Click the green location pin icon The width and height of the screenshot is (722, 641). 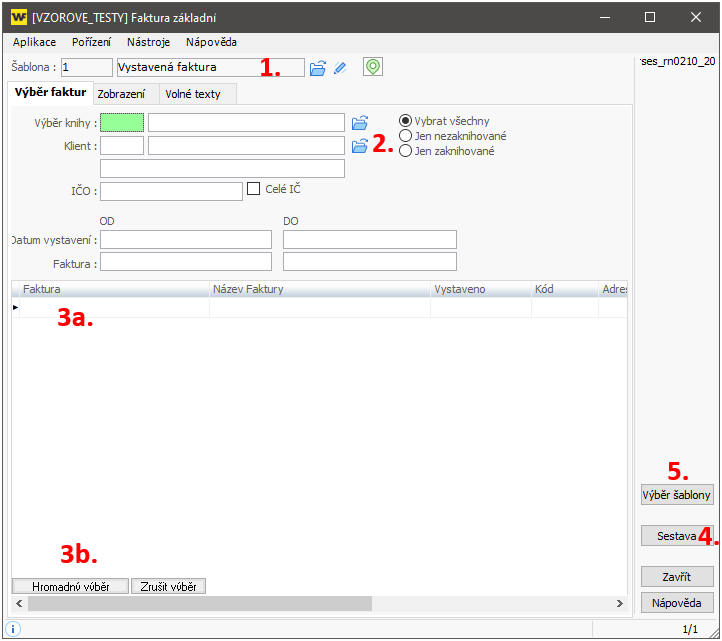click(x=373, y=67)
